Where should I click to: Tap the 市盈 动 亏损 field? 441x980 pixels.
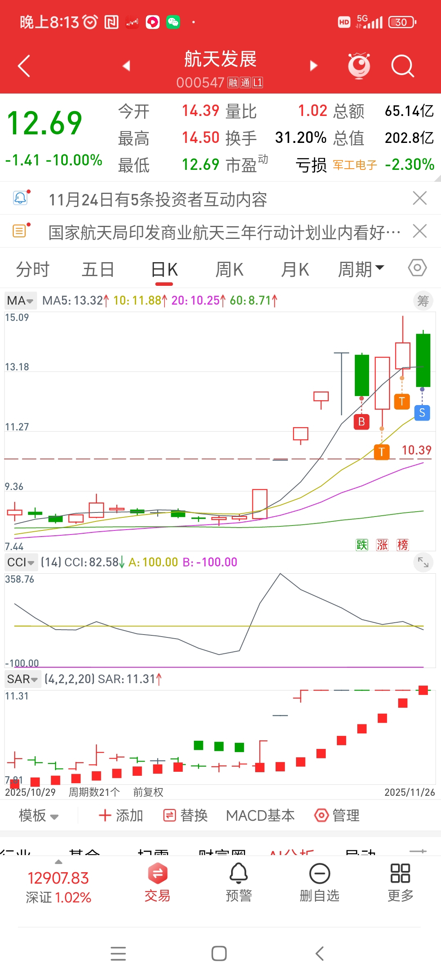(276, 165)
